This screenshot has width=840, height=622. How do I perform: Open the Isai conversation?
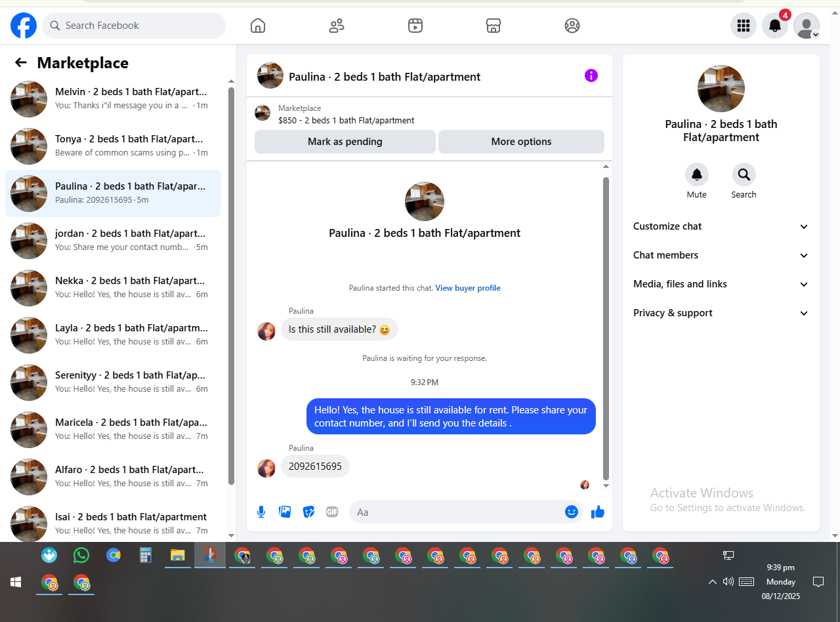[x=113, y=522]
